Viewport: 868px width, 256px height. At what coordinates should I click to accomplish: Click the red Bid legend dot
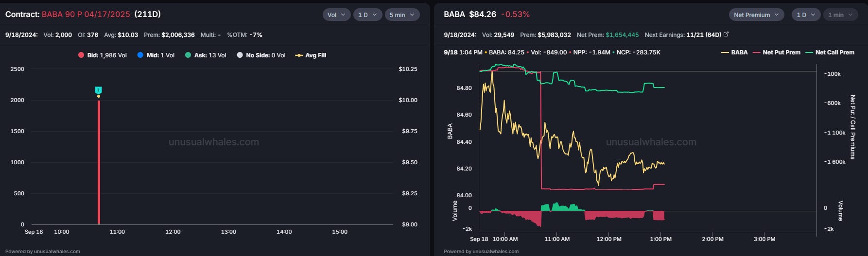coord(81,55)
